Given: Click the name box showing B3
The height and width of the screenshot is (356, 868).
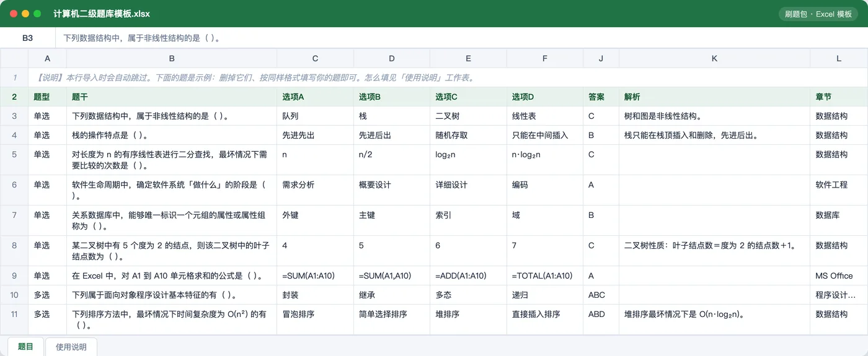Looking at the screenshot, I should pos(28,38).
